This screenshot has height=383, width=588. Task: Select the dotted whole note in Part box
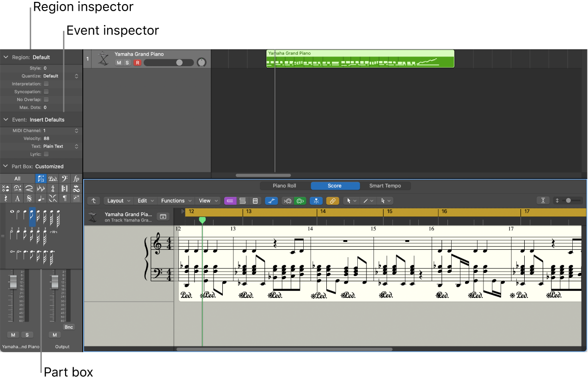12,252
